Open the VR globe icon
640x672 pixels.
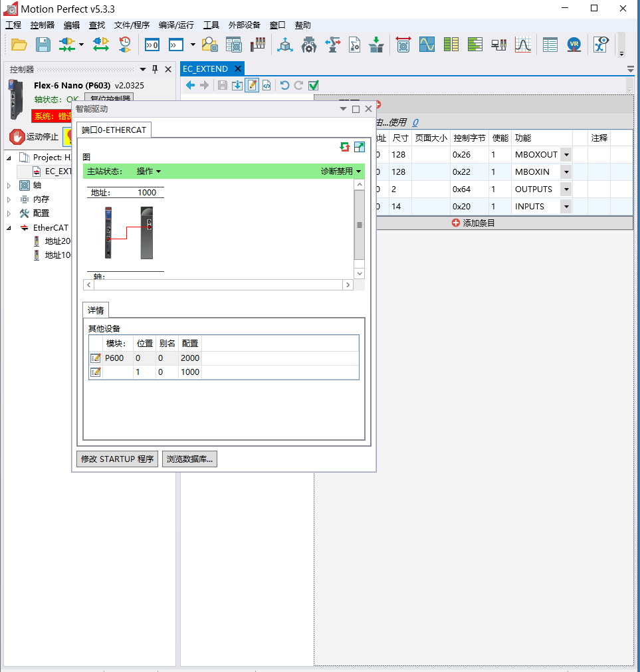click(574, 45)
